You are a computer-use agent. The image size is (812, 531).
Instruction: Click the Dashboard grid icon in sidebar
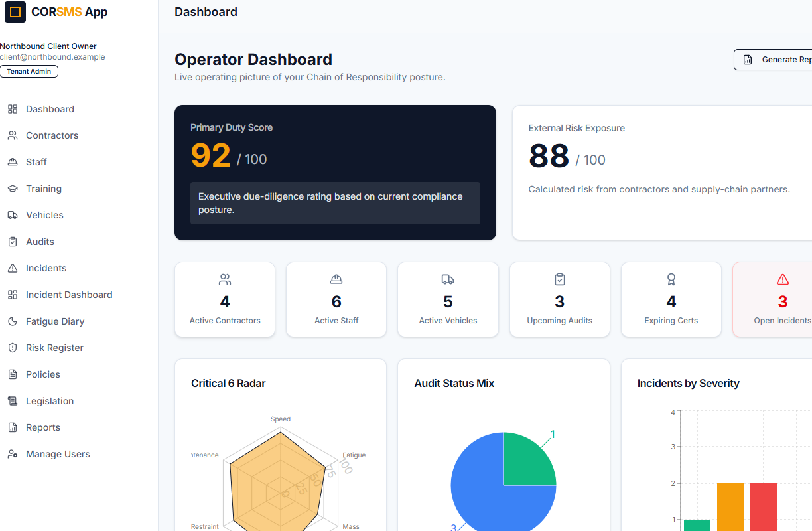(13, 109)
